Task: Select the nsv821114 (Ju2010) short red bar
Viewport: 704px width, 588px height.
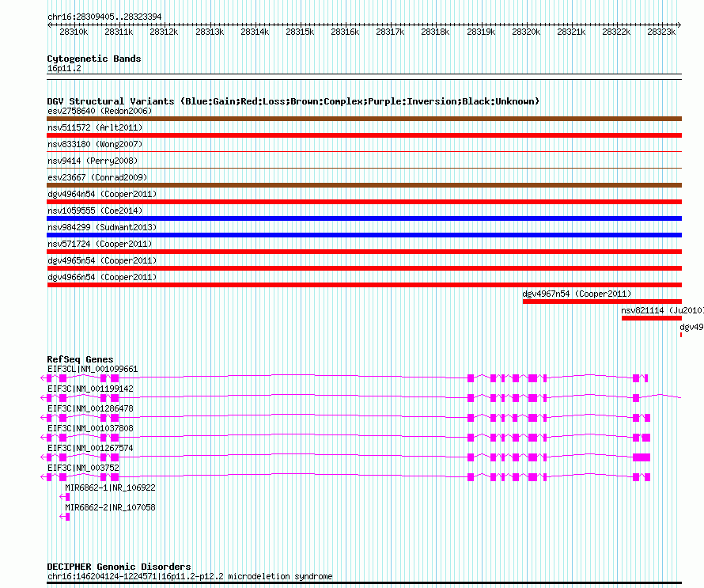Action: coord(652,318)
